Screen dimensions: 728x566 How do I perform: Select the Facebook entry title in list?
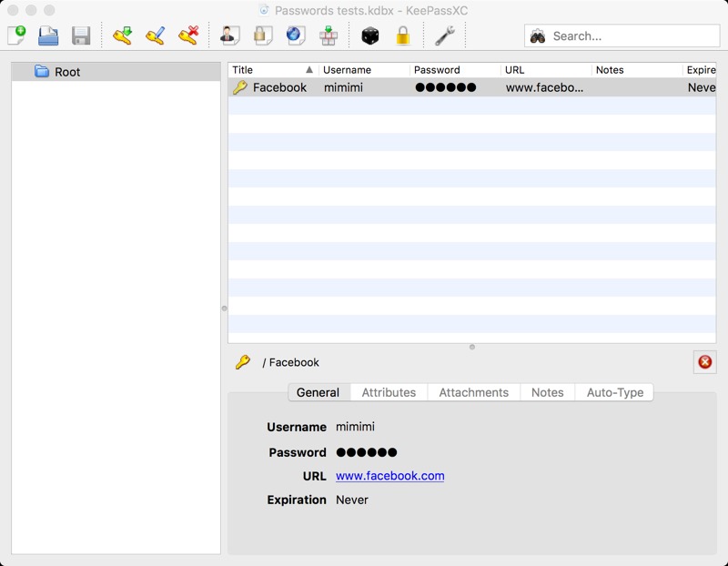click(279, 87)
